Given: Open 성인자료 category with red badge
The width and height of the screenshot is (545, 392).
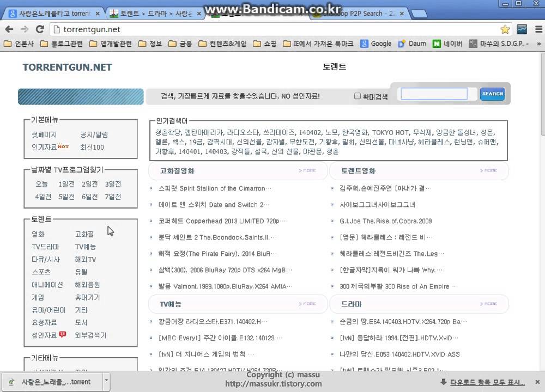Looking at the screenshot, I should click(x=49, y=335).
